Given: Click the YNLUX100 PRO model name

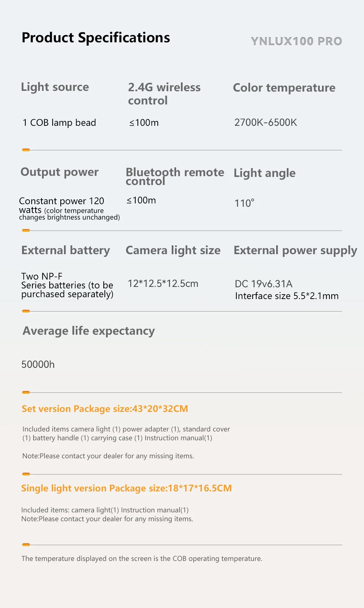Looking at the screenshot, I should [296, 41].
